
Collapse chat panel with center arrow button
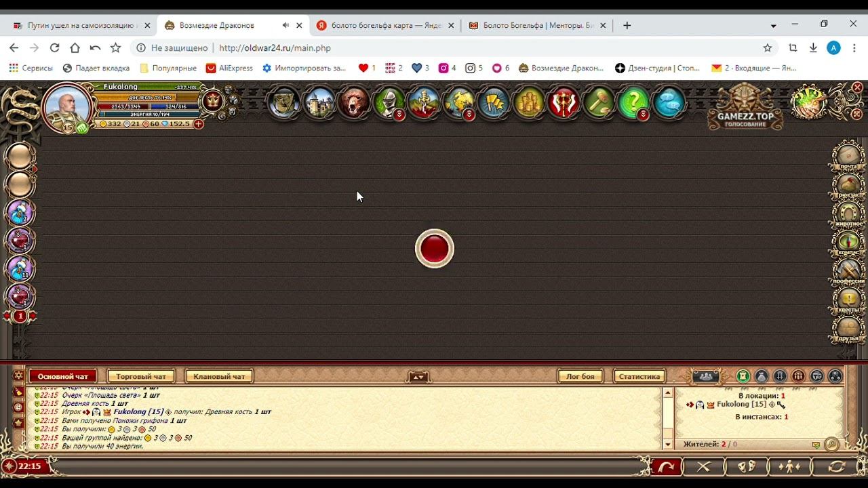(418, 377)
